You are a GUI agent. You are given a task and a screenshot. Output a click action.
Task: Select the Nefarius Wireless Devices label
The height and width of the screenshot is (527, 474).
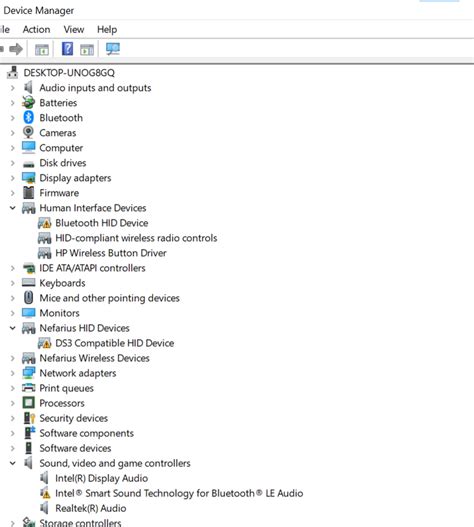click(x=94, y=358)
